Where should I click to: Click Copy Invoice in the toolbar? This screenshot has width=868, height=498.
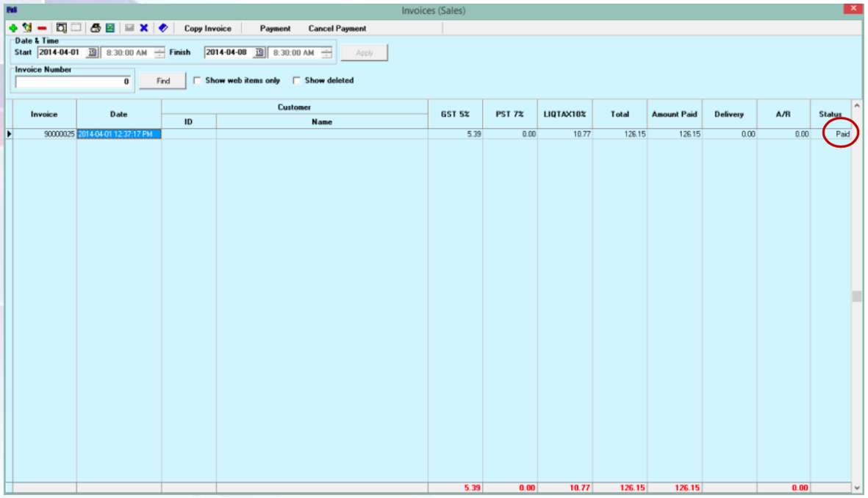click(207, 28)
